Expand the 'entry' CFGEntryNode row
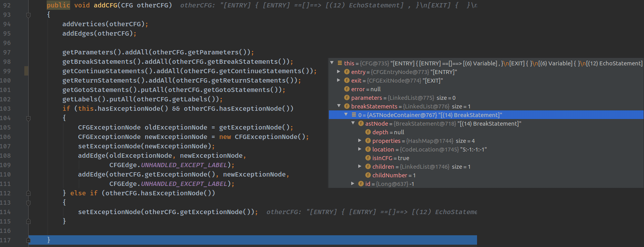 point(339,72)
